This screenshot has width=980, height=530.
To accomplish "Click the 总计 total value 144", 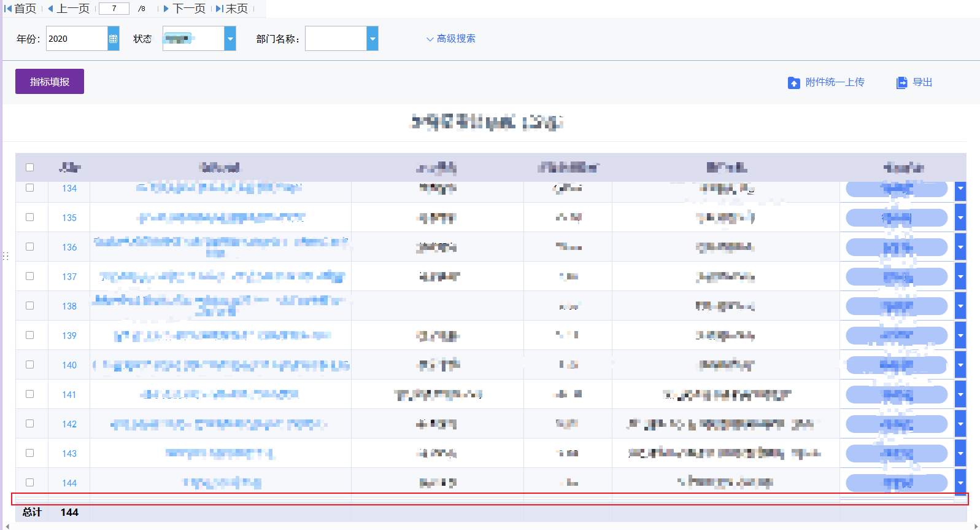I will click(x=69, y=512).
